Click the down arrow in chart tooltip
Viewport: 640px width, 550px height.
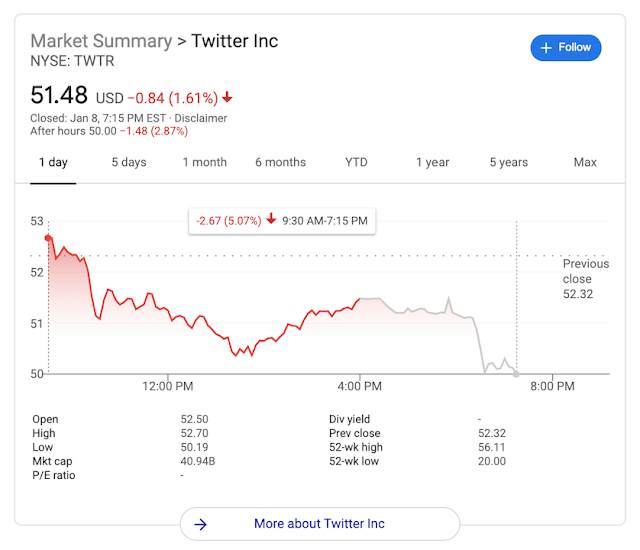[x=270, y=220]
